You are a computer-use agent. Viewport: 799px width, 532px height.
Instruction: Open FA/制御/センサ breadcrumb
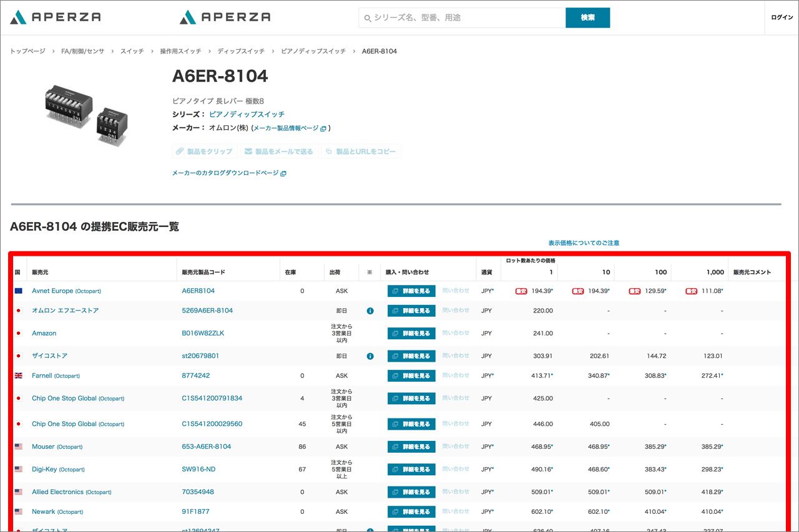(82, 51)
